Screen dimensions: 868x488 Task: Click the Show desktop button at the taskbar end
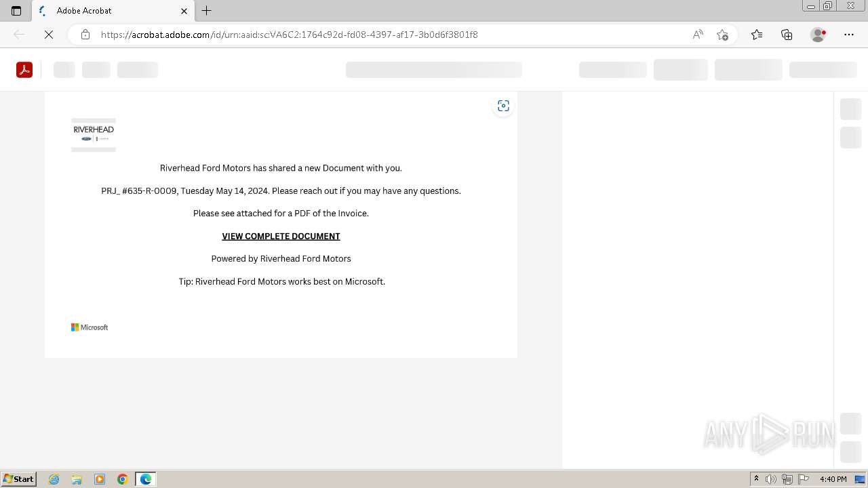(860, 479)
